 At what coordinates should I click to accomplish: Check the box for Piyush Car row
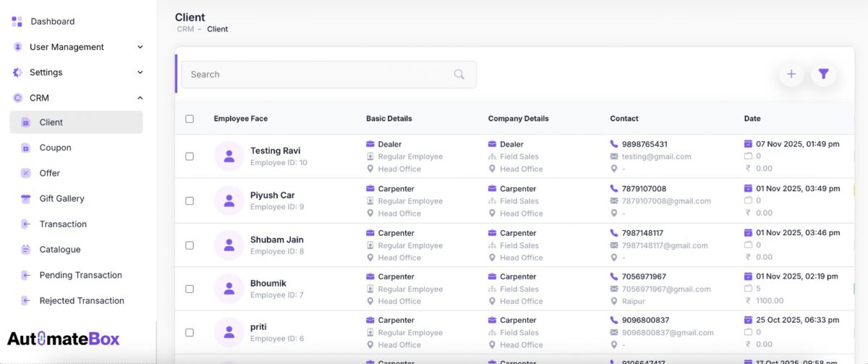tap(190, 201)
